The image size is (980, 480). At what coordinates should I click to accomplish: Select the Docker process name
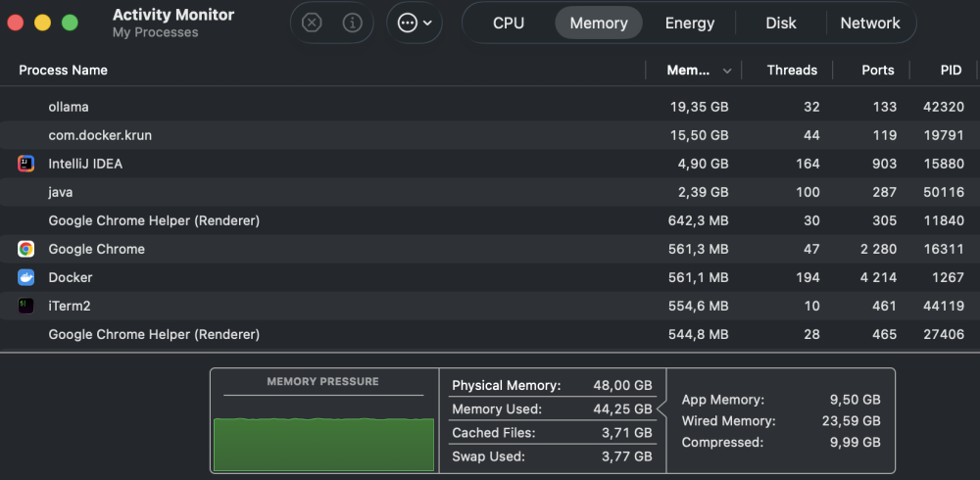71,277
